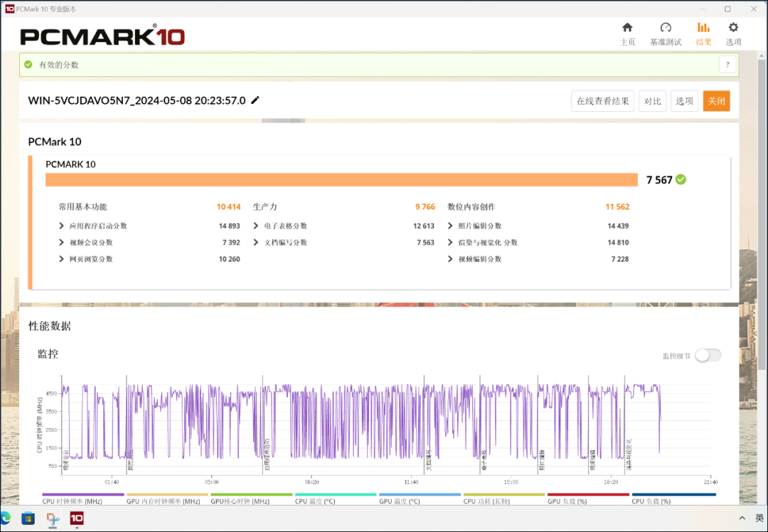Open the 基准测试 benchmark gauge icon
This screenshot has height=532, width=768.
[x=665, y=28]
